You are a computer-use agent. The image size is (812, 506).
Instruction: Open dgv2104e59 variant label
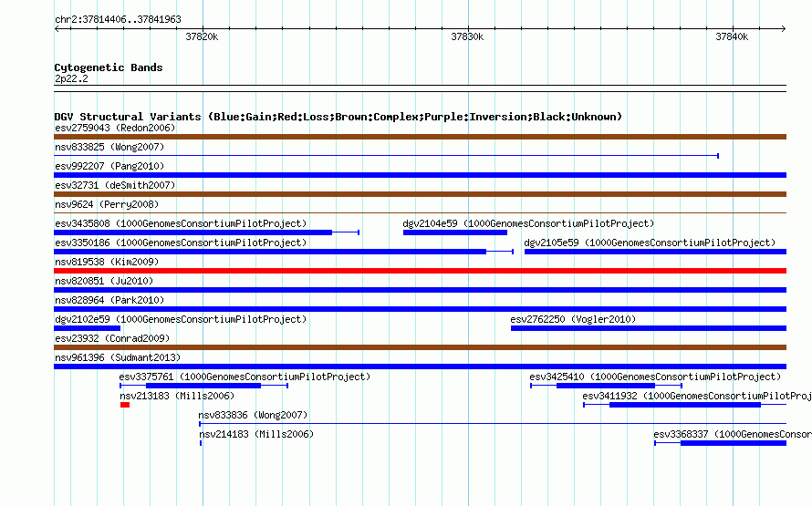528,223
